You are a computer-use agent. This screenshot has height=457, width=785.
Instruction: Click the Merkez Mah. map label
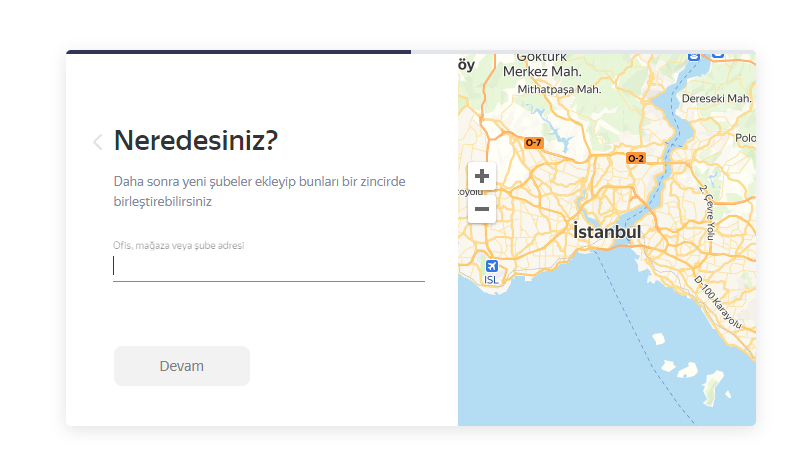(542, 72)
